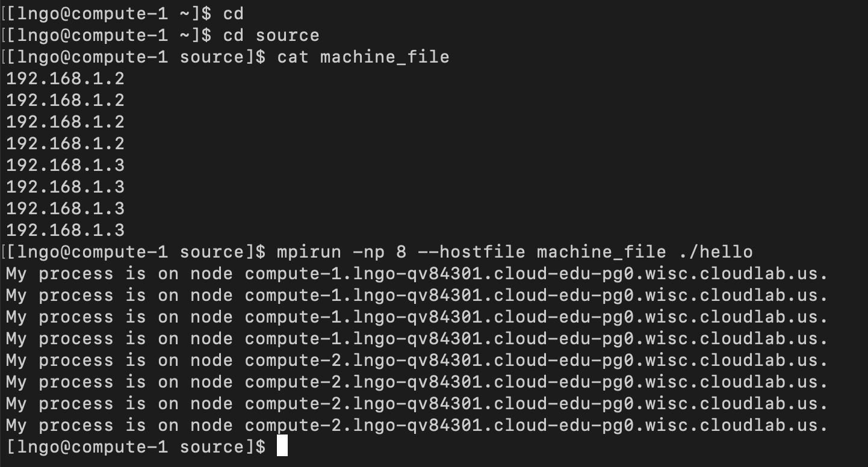Click the first compute-1 process output line
The height and width of the screenshot is (467, 868).
(x=417, y=274)
